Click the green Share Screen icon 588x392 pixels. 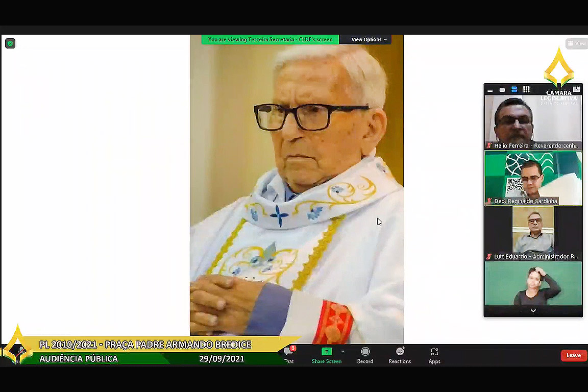327,352
